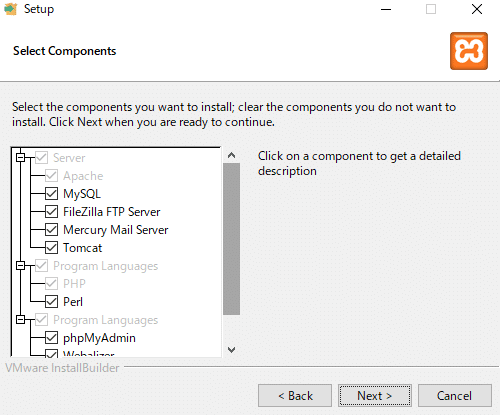
Task: Click the component list scrollbar thumb
Action: coord(231,239)
